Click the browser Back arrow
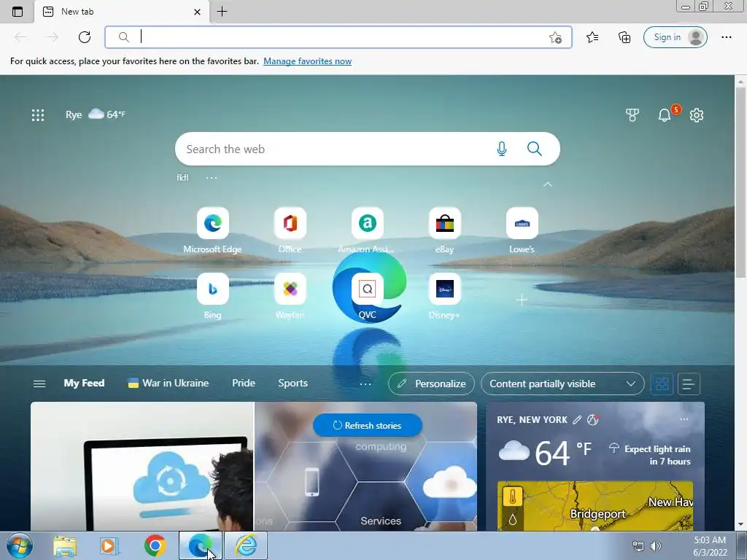 pyautogui.click(x=20, y=37)
